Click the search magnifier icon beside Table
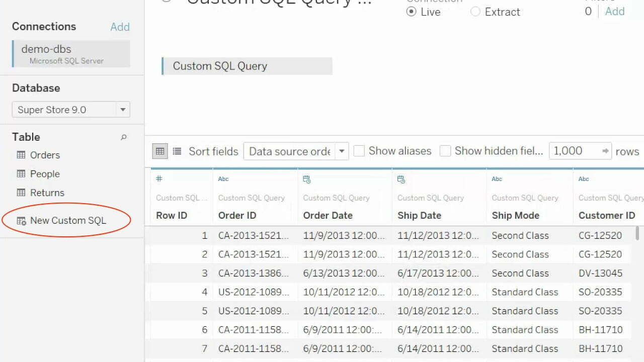 pos(123,137)
